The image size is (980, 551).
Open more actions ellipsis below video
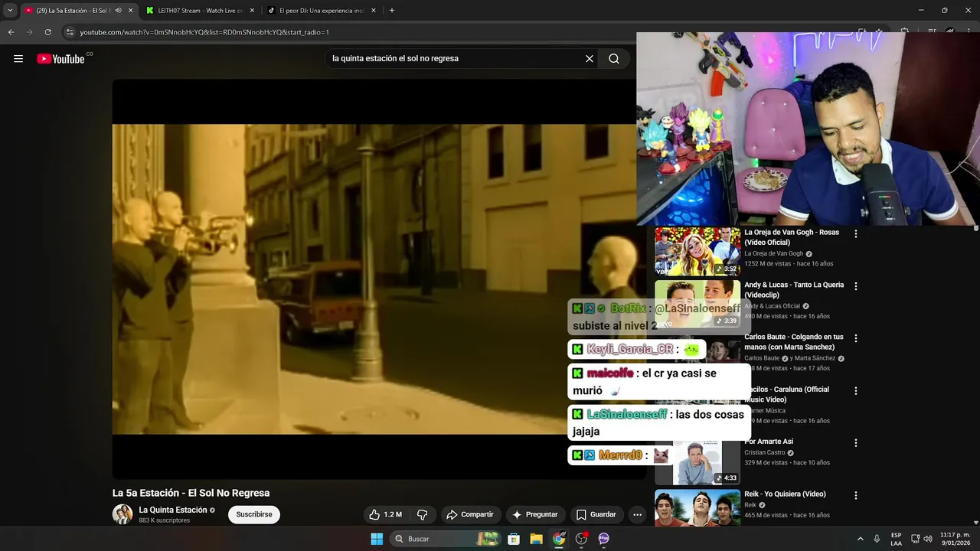(x=637, y=515)
